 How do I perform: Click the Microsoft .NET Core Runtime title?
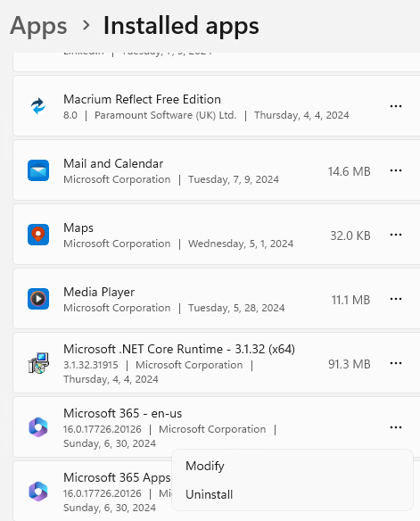coord(179,349)
